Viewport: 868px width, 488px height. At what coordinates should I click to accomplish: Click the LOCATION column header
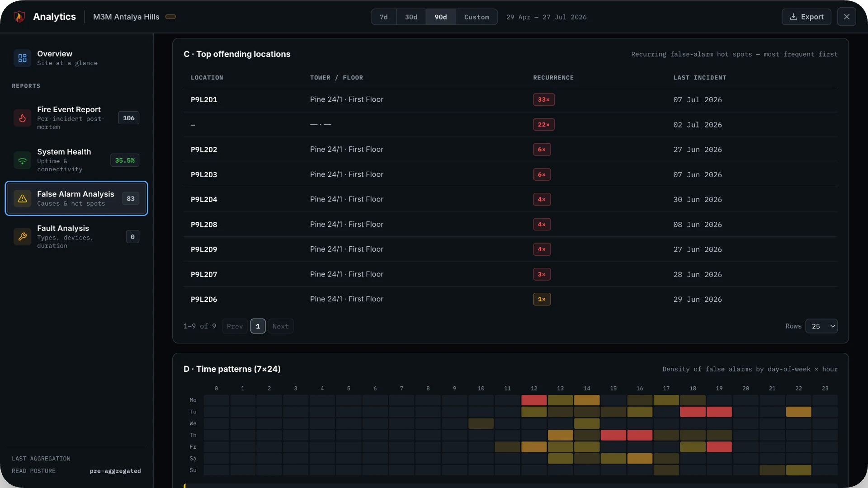(x=207, y=78)
